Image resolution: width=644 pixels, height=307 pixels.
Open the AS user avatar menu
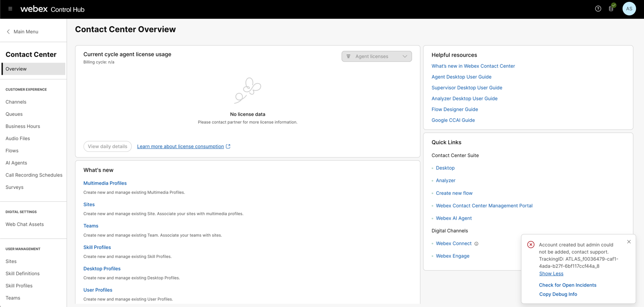coord(629,9)
